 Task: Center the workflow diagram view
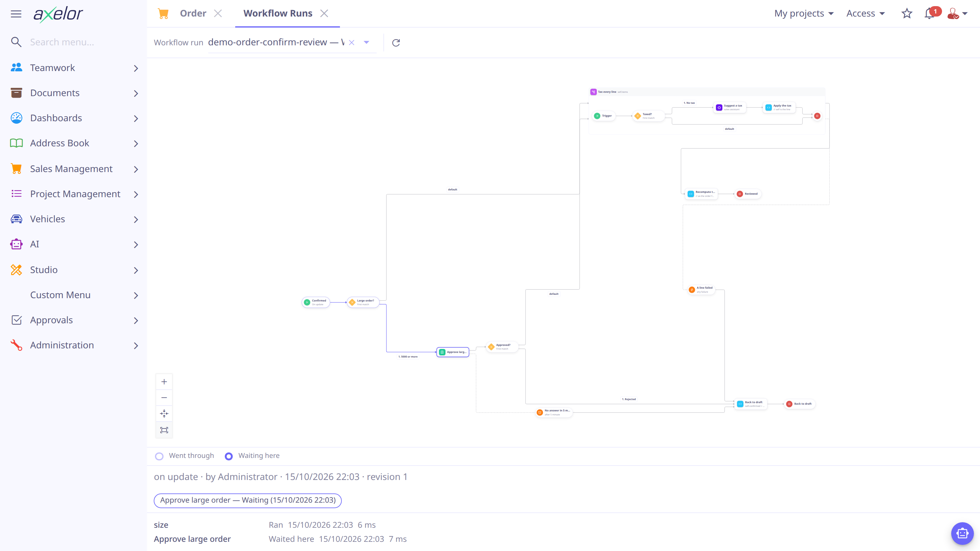click(164, 414)
